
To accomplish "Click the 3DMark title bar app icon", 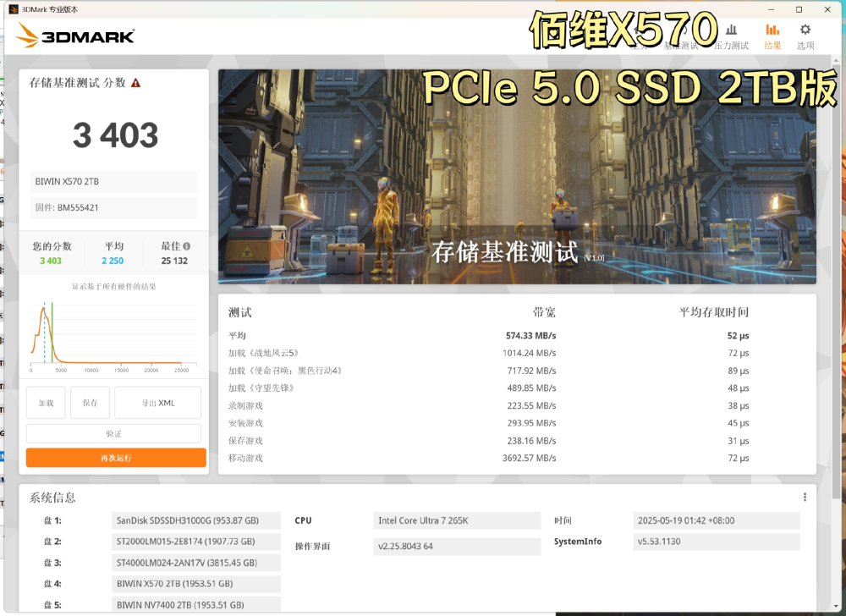I will [14, 9].
